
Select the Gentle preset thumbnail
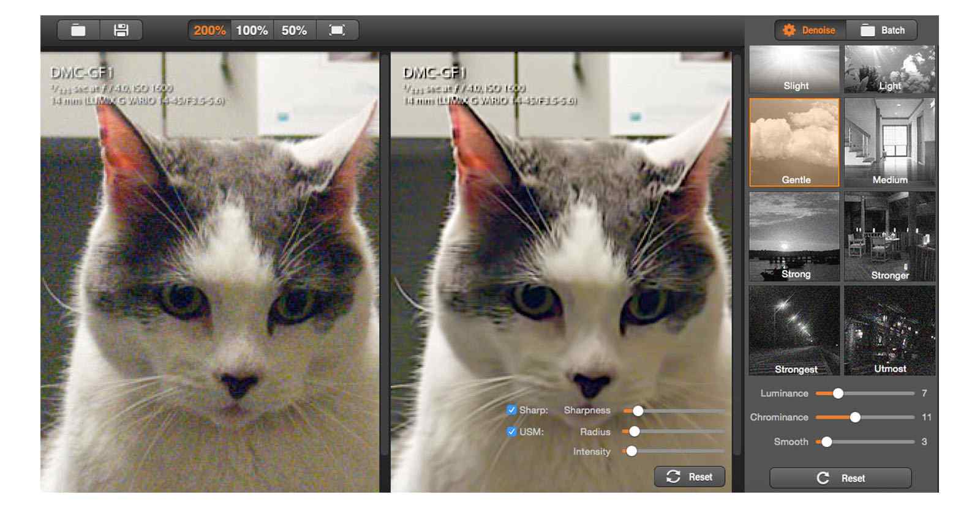[x=794, y=142]
